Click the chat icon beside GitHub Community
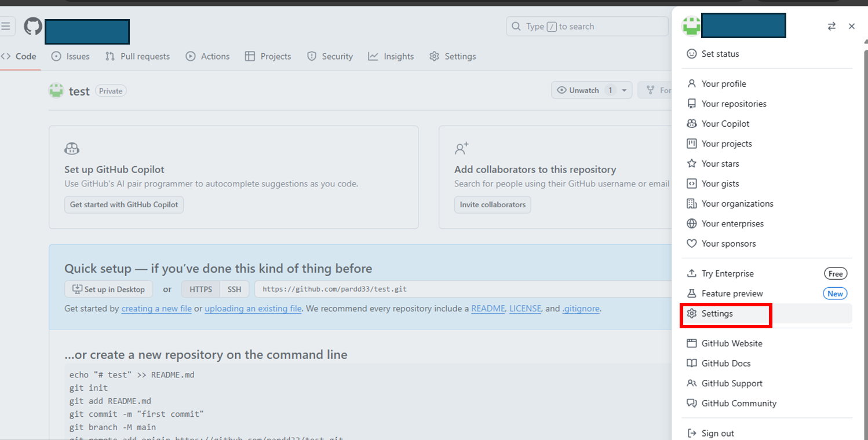868x440 pixels. coord(691,404)
